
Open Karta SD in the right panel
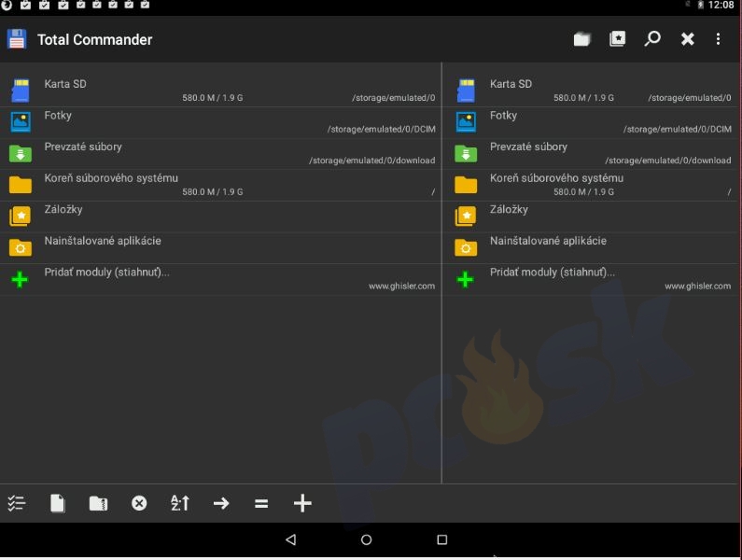(592, 91)
